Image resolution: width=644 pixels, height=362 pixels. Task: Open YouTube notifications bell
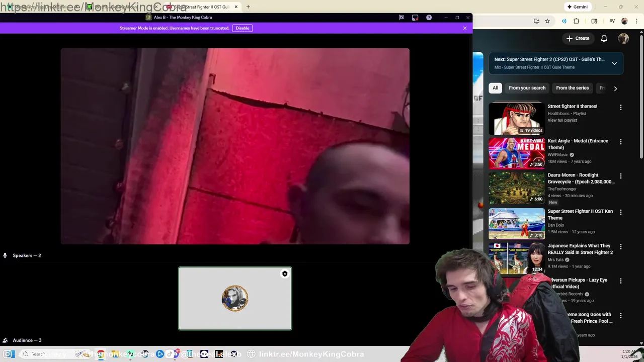(x=604, y=38)
